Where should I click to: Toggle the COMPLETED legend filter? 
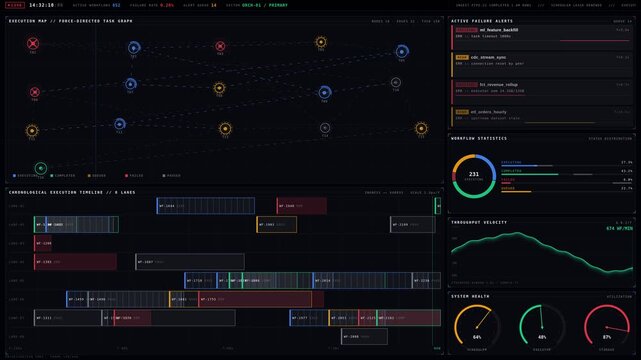click(x=63, y=176)
